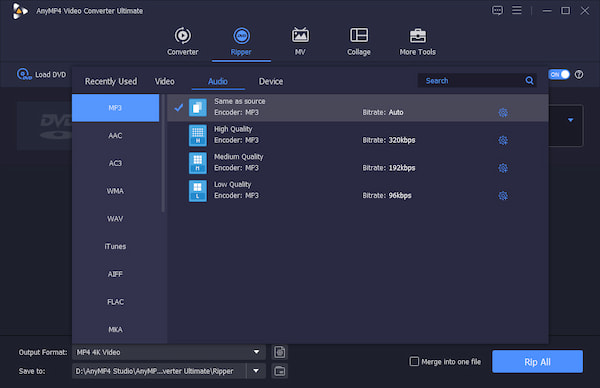Select FLAC format in sidebar
This screenshot has height=388, width=600.
[115, 302]
